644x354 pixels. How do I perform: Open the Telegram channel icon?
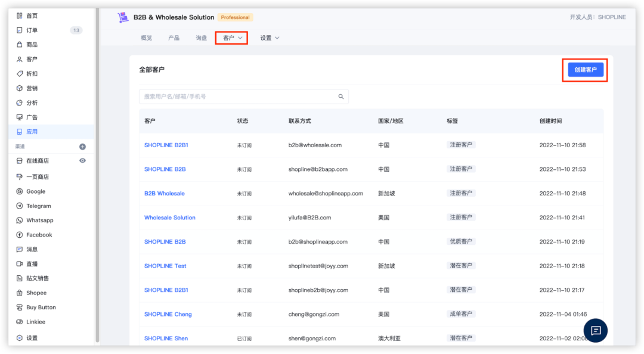[20, 206]
